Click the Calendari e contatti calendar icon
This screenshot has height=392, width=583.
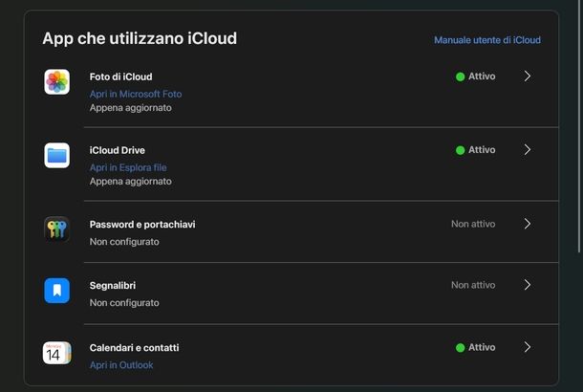(x=57, y=353)
